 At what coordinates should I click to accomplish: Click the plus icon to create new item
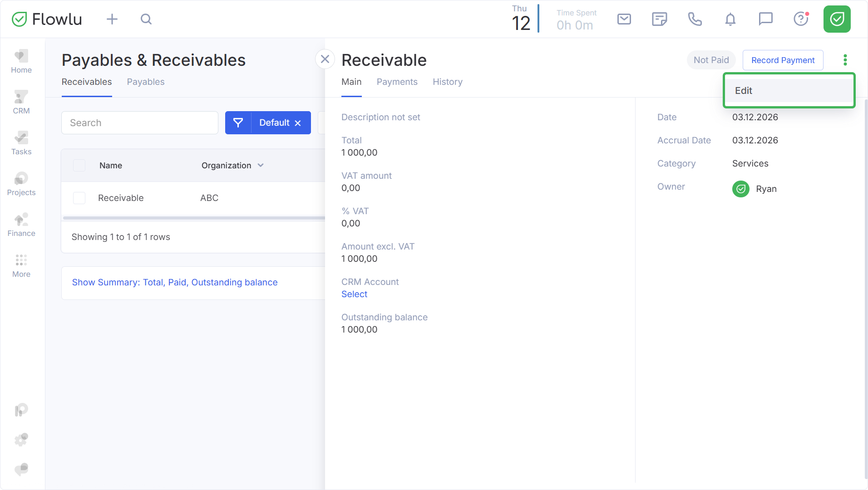pos(112,19)
